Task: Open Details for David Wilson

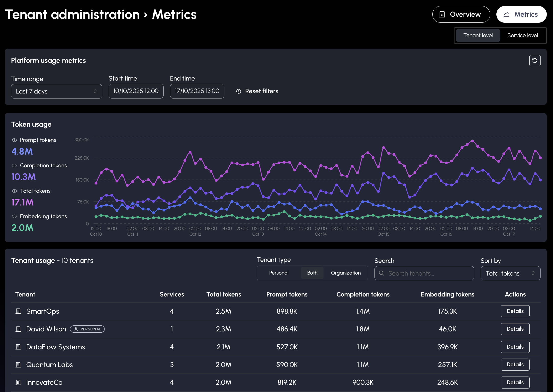Action: click(x=515, y=329)
